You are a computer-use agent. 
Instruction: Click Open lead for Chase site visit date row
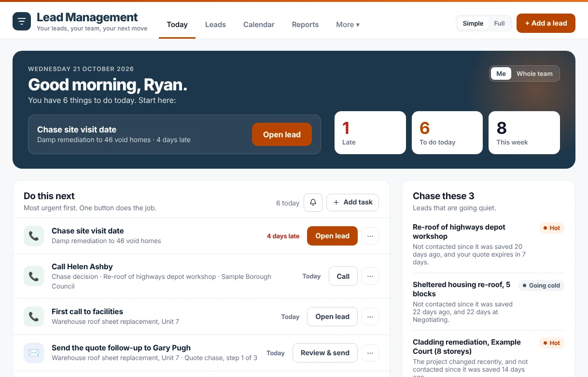(332, 236)
